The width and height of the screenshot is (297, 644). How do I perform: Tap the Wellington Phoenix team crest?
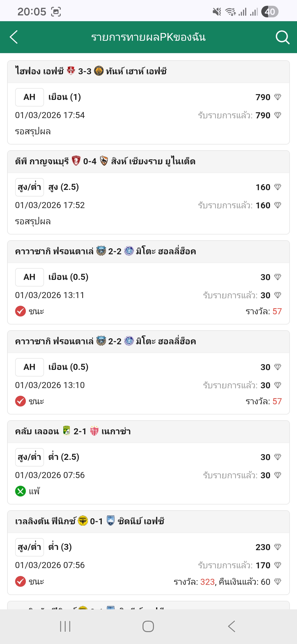point(83,521)
